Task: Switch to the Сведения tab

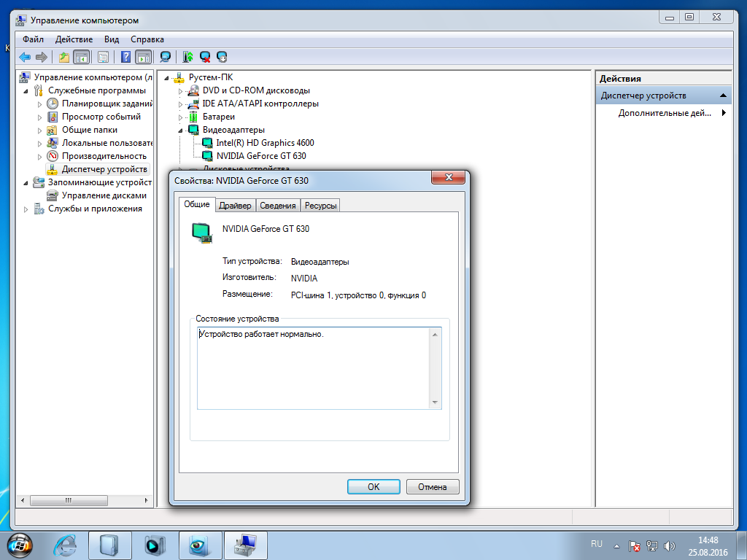Action: (278, 205)
